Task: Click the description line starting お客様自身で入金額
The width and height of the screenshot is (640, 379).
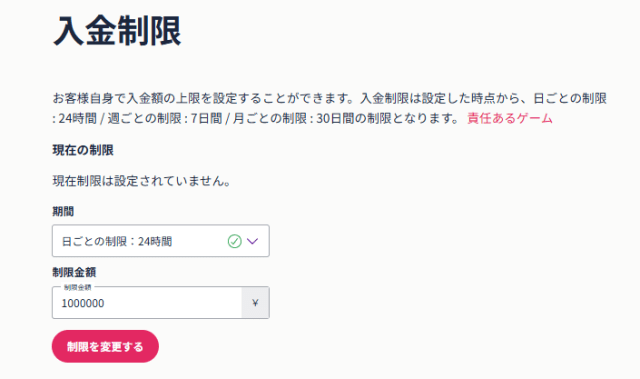Action: coord(330,98)
